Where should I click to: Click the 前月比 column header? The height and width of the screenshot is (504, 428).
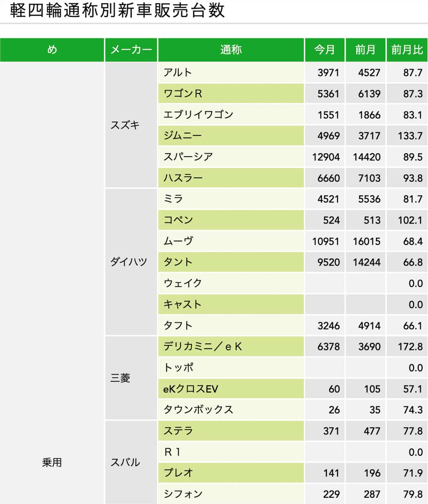pyautogui.click(x=407, y=50)
